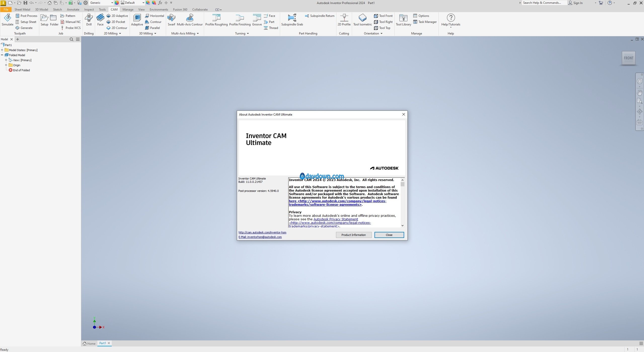
Task: Open CAM Options
Action: (421, 16)
